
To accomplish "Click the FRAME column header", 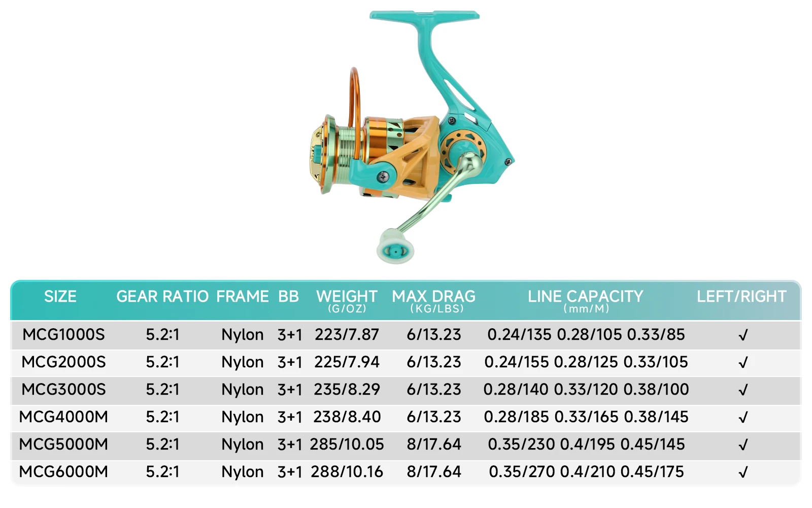I will coord(243,297).
